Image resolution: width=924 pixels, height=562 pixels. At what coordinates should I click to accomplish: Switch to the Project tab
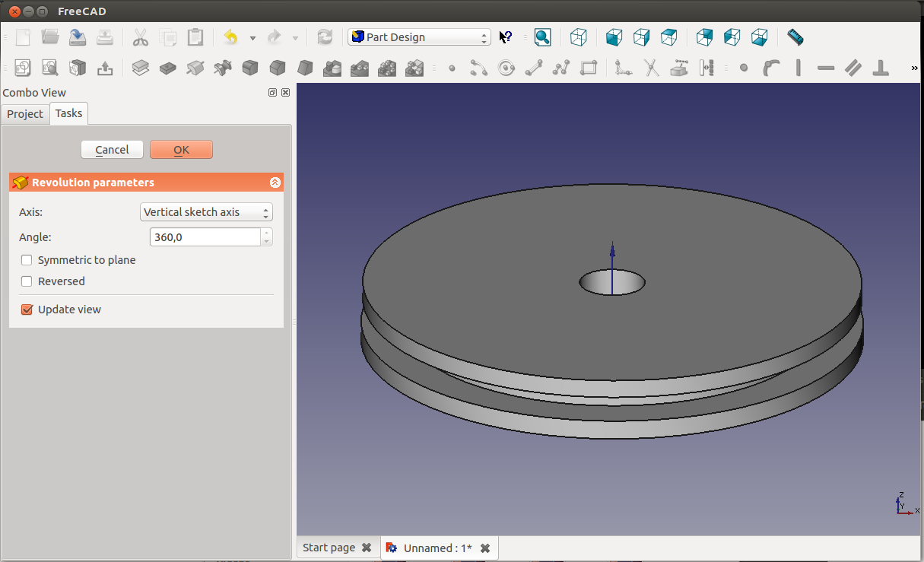tap(25, 114)
